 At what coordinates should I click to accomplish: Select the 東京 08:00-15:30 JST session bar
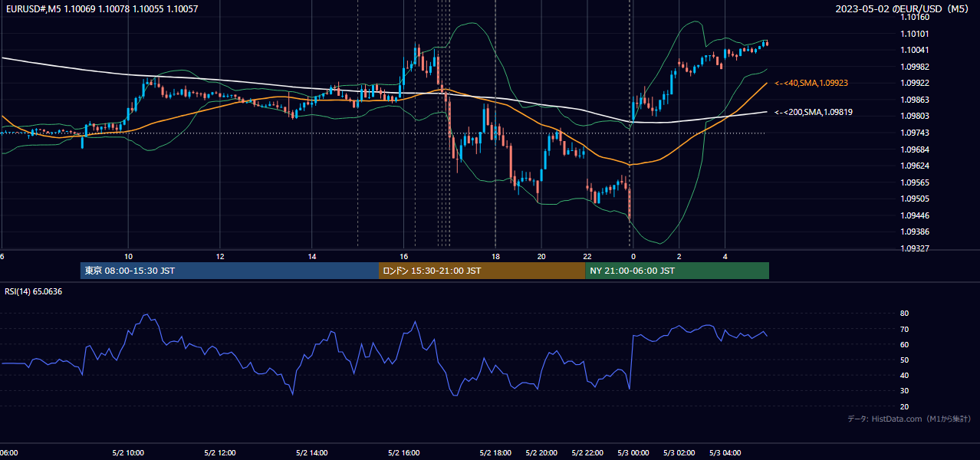tap(229, 271)
